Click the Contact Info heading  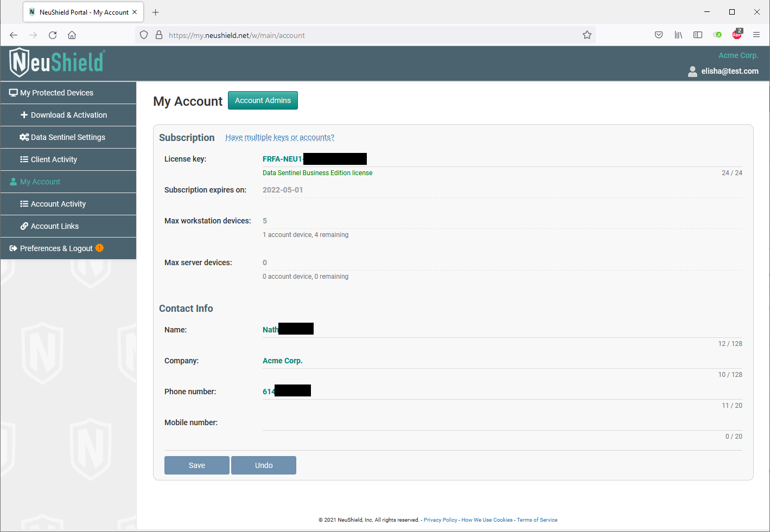click(x=186, y=309)
